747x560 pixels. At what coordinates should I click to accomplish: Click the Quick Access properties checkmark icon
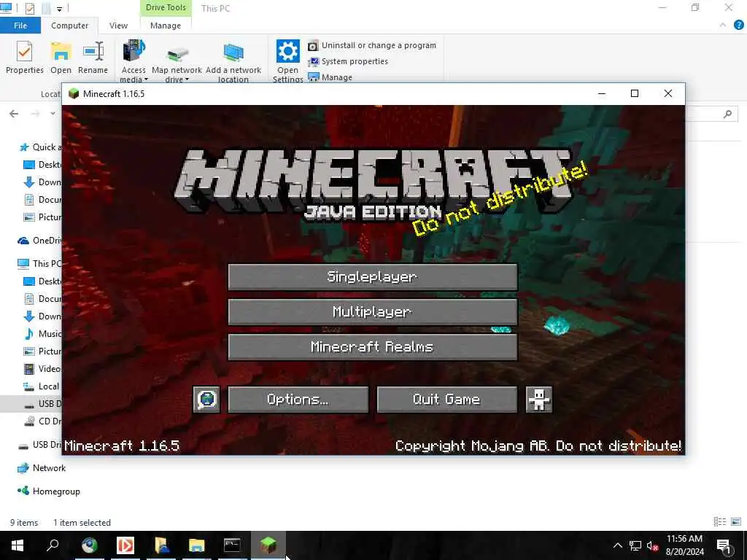tap(29, 8)
